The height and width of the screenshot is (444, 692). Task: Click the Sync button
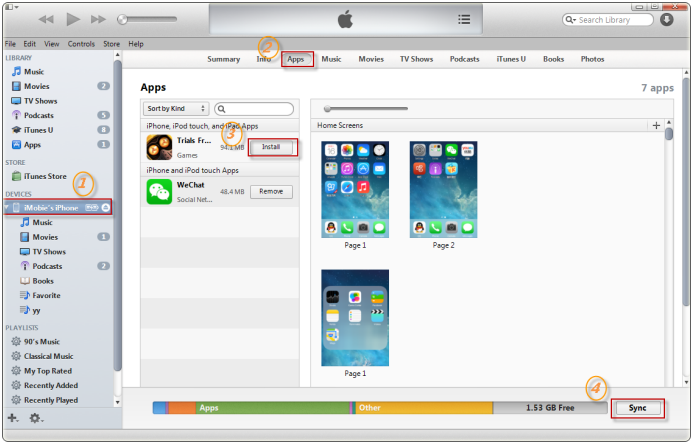pos(637,408)
